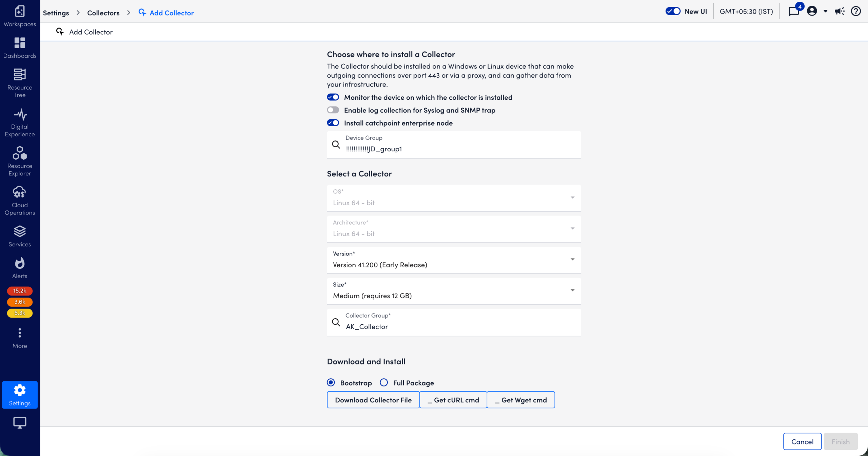
Task: Disable monitoring the collector's device
Action: click(x=333, y=97)
